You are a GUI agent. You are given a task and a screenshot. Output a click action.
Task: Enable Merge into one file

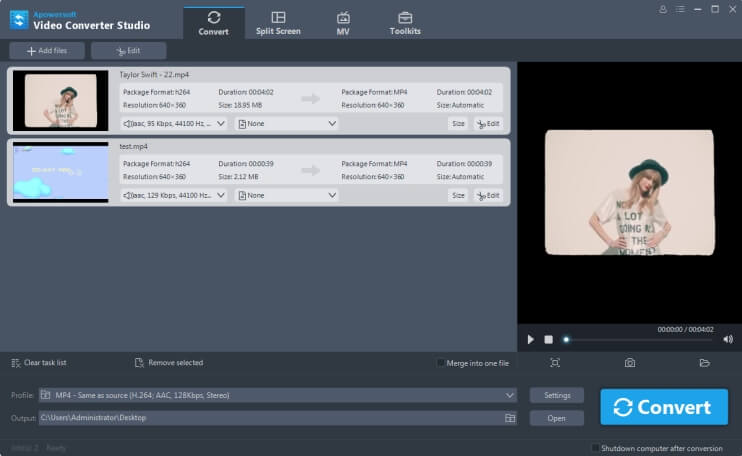point(441,363)
